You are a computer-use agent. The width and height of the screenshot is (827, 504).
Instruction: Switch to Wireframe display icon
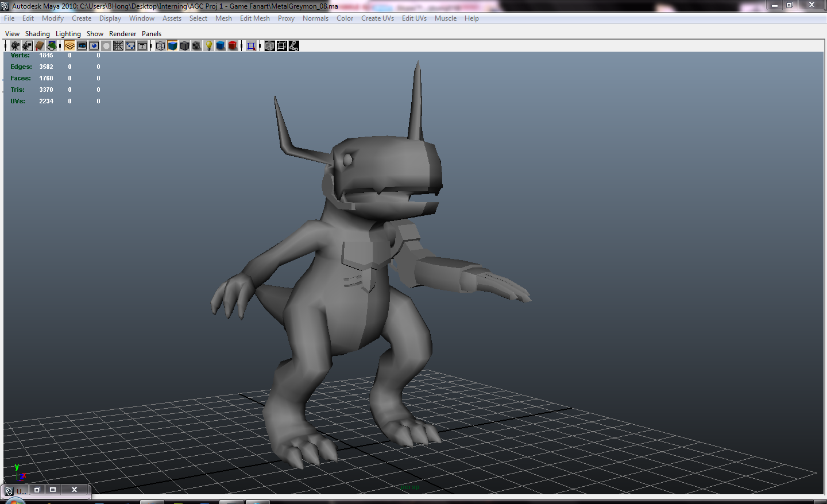pyautogui.click(x=160, y=46)
